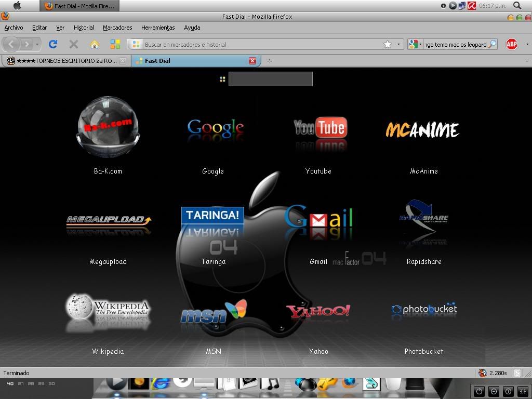
Task: Open the Ayuda menu
Action: (192, 28)
